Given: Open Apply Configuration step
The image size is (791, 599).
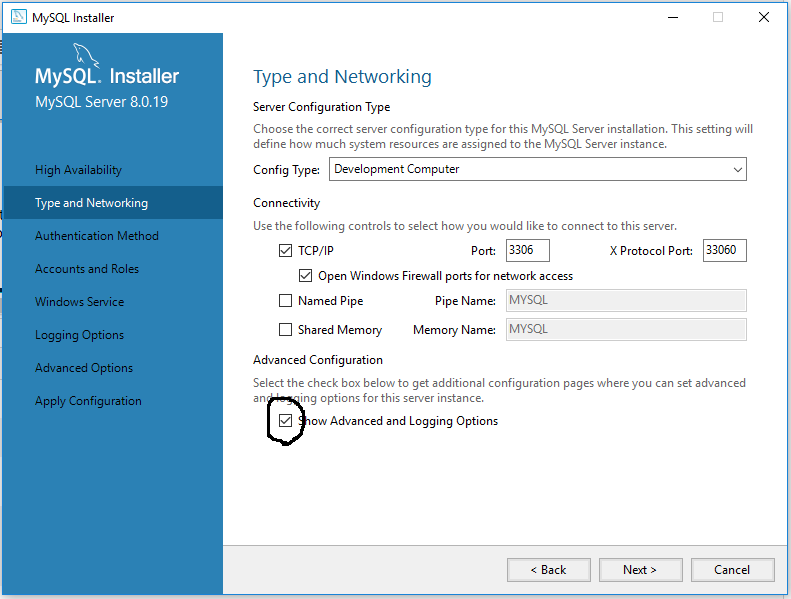Looking at the screenshot, I should pyautogui.click(x=88, y=401).
